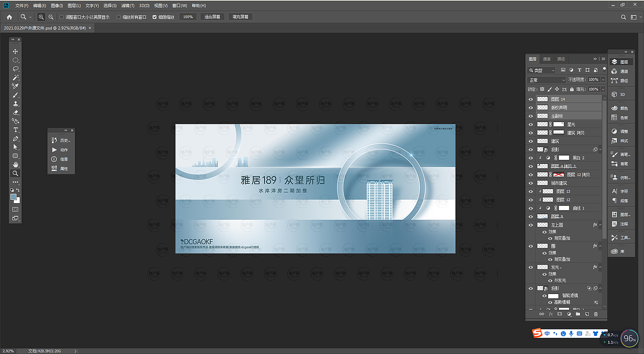The image size is (644, 354).
Task: Select the Move tool
Action: click(16, 51)
